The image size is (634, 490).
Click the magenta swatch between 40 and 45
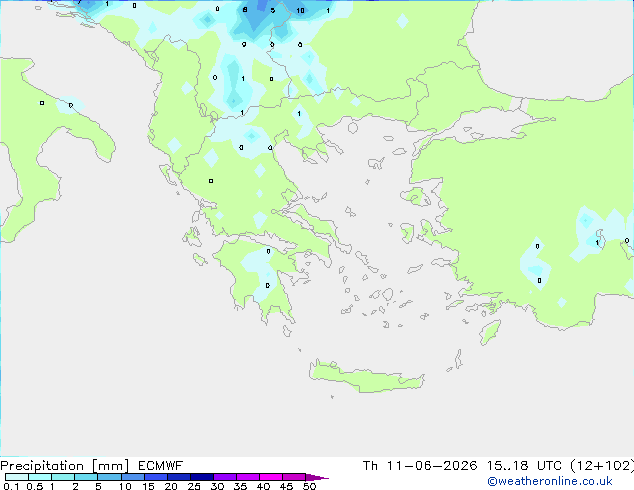point(271,477)
